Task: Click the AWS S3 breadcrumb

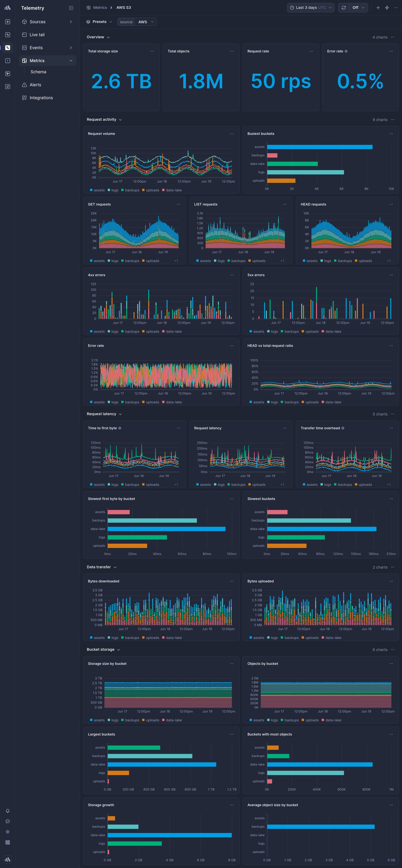Action: tap(123, 8)
